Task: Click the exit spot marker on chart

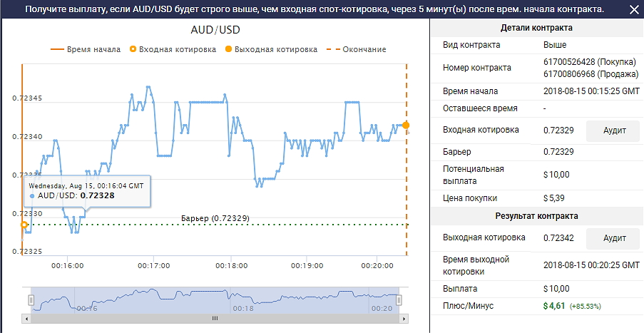Action: point(407,125)
